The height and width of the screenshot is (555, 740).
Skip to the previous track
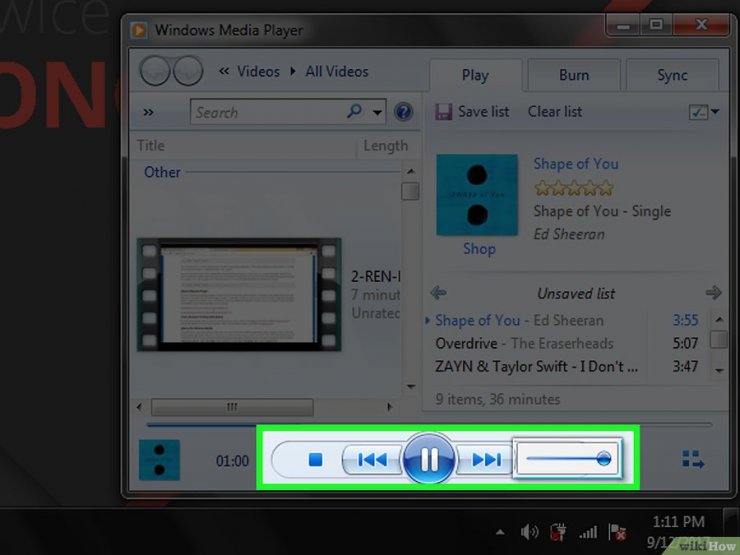(372, 459)
